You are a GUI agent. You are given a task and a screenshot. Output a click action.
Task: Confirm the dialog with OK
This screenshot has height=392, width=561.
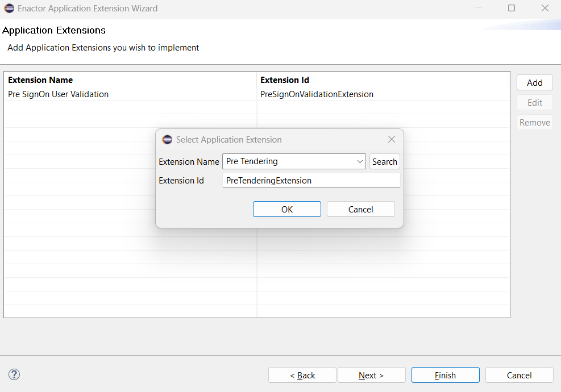(x=287, y=209)
